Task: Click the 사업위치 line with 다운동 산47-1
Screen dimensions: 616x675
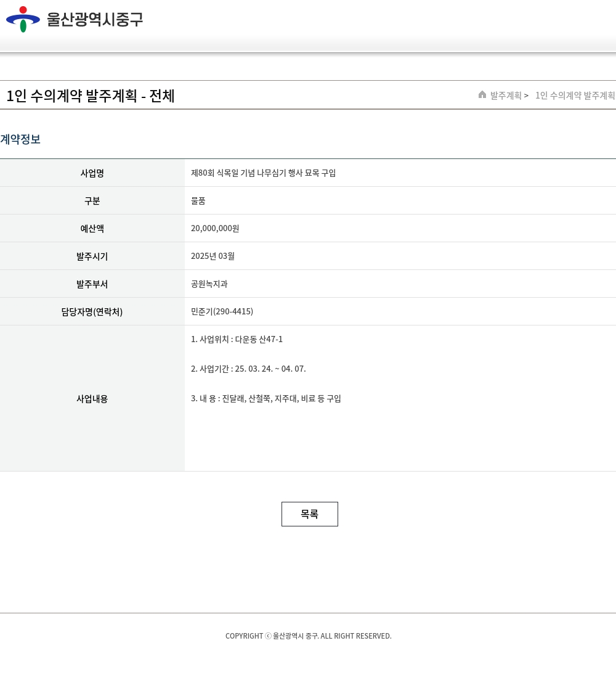Action: [x=237, y=340]
